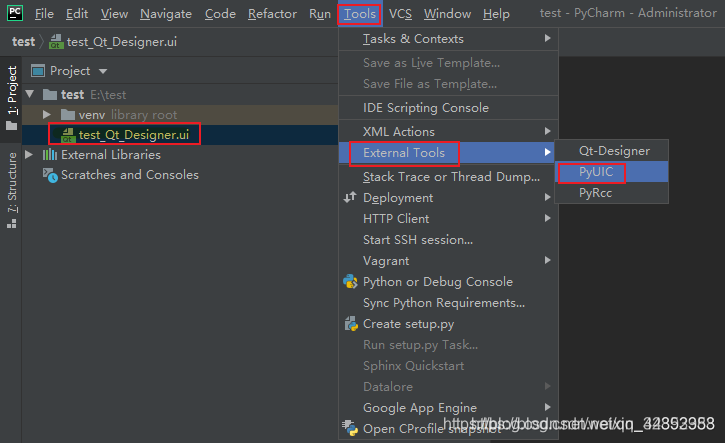The width and height of the screenshot is (725, 443).
Task: Open the Edit menu
Action: point(77,14)
